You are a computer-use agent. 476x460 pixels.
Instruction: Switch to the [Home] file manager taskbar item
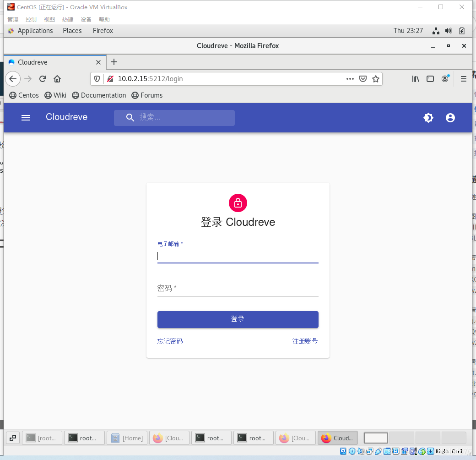(127, 438)
